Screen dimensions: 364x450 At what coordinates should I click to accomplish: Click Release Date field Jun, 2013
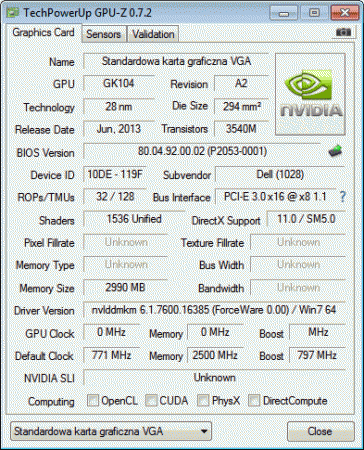click(119, 129)
